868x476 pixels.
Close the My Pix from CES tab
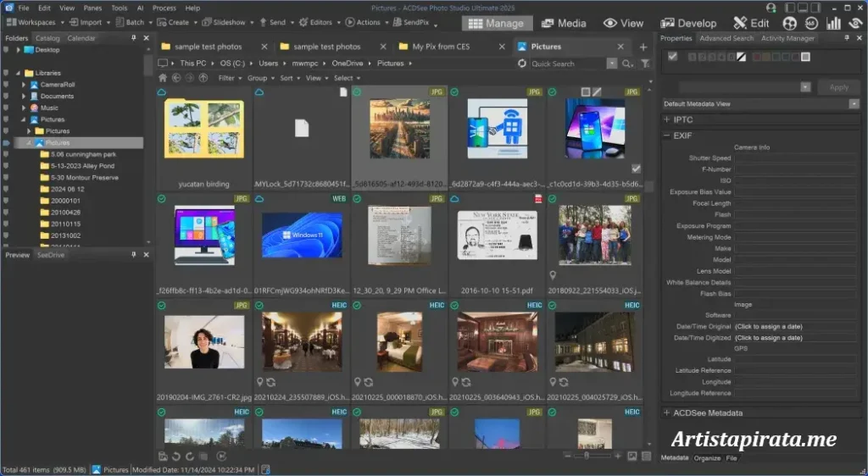pyautogui.click(x=502, y=47)
